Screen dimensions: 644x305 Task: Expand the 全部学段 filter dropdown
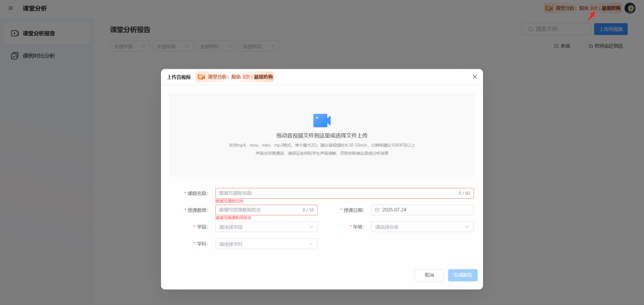tap(130, 46)
